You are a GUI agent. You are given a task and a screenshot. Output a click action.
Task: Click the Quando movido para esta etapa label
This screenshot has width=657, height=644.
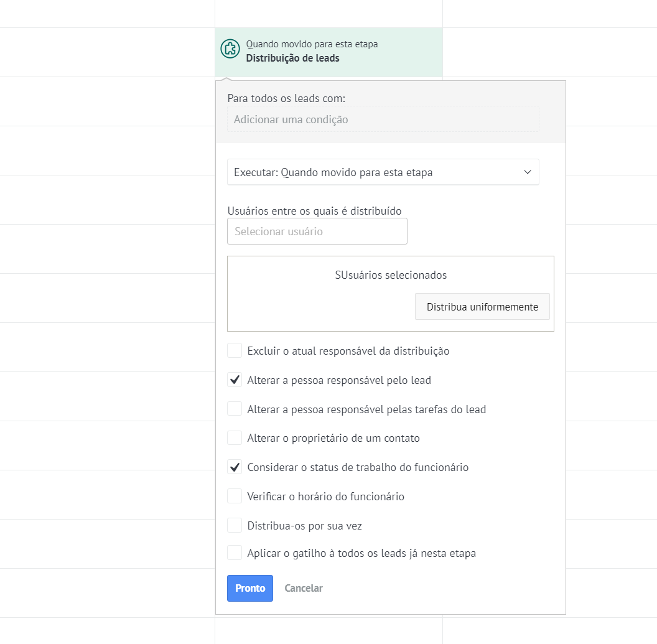pos(312,44)
